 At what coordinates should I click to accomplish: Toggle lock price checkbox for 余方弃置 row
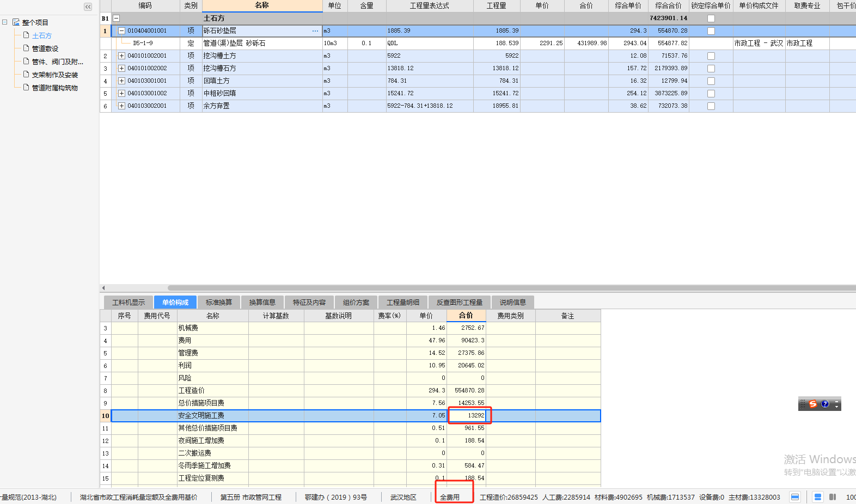(x=711, y=106)
